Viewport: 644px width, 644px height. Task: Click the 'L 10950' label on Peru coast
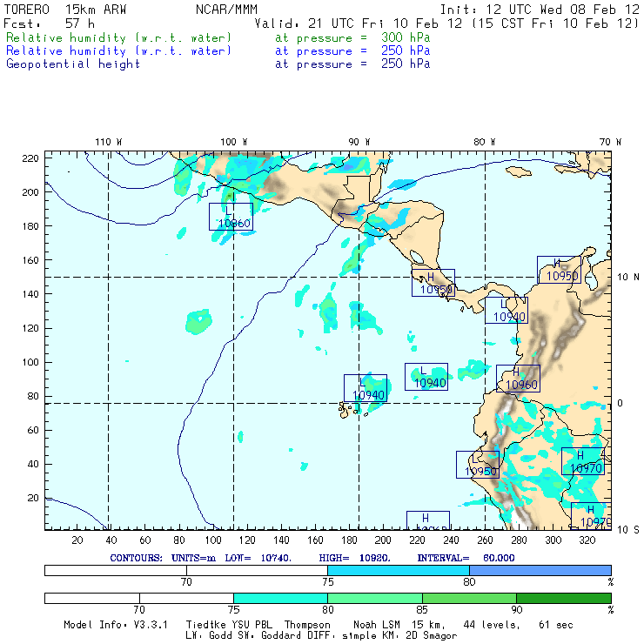(478, 465)
